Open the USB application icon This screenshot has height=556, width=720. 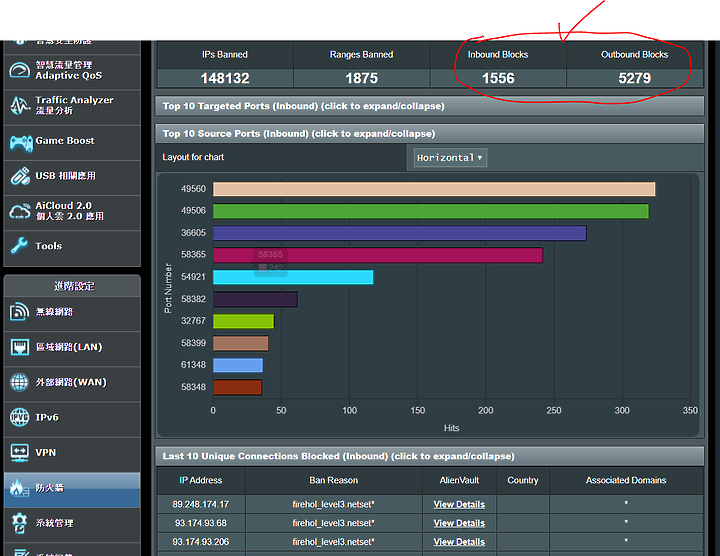20,176
